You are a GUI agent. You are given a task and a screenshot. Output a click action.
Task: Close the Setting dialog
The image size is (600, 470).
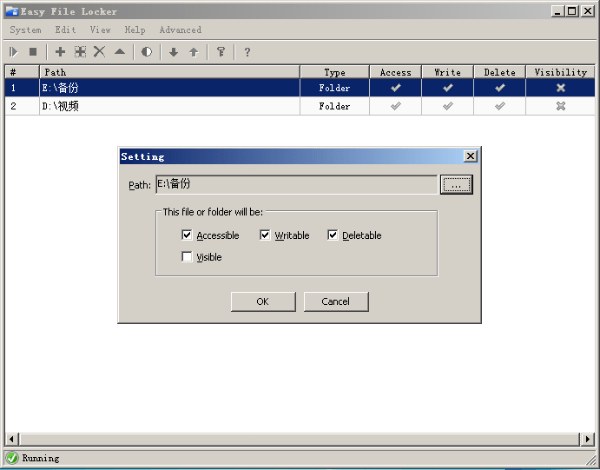pos(470,156)
